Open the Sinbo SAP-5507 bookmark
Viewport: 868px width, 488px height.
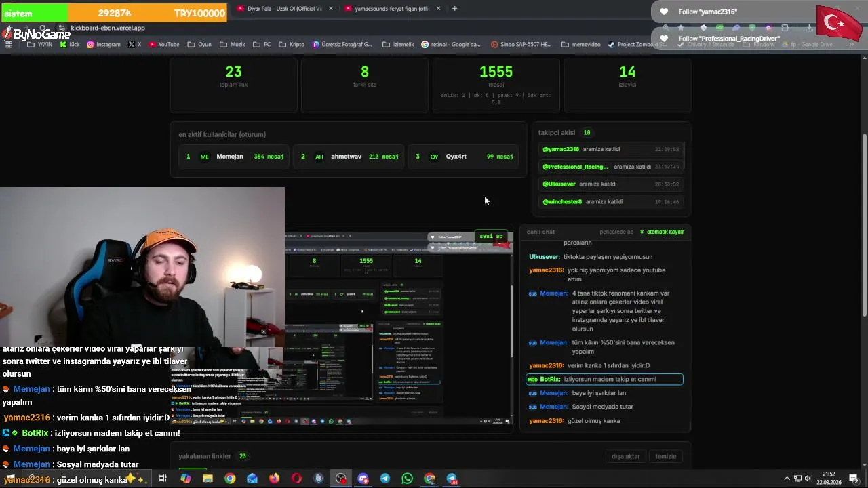pos(521,45)
